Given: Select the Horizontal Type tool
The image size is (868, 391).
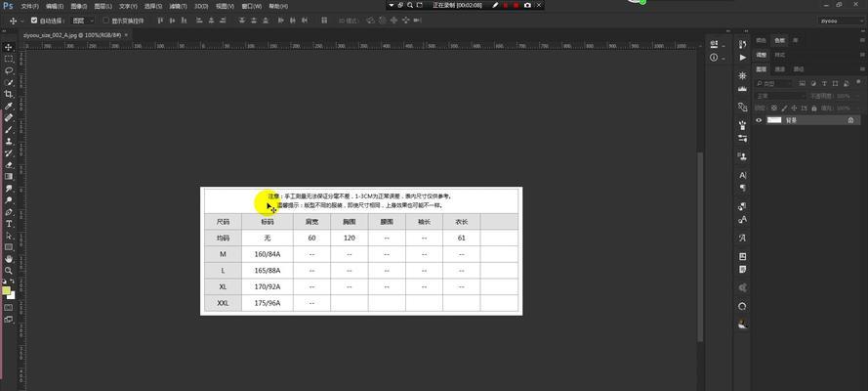Looking at the screenshot, I should (x=9, y=224).
